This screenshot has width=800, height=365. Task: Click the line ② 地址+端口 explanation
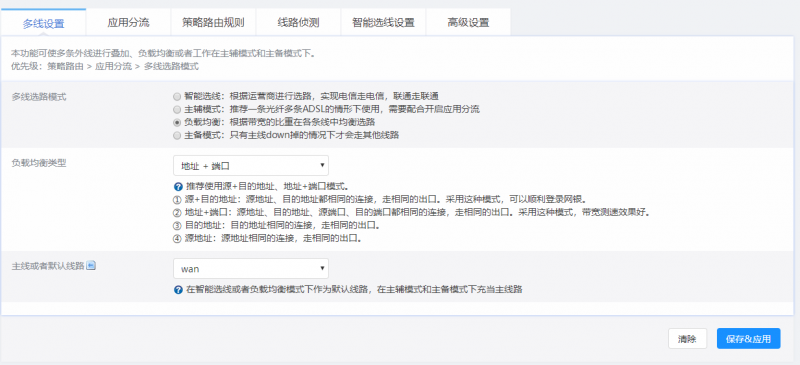coord(412,212)
